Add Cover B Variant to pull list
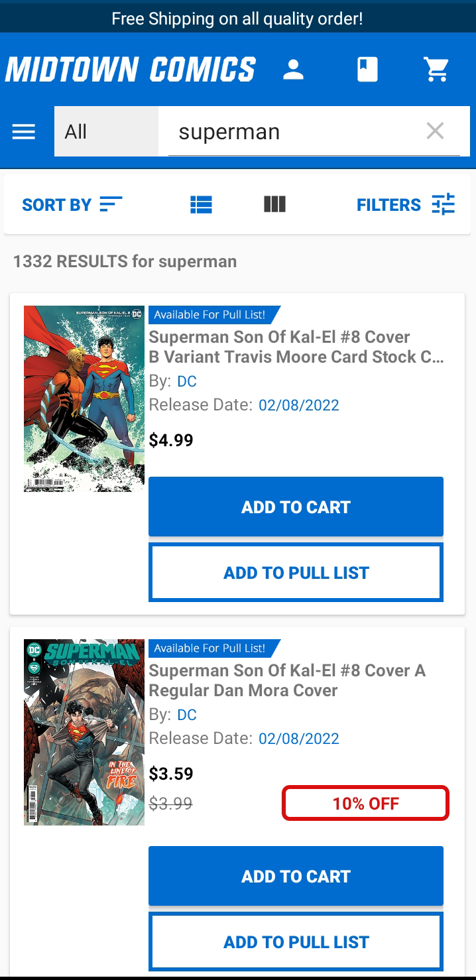The image size is (476, 980). [296, 572]
